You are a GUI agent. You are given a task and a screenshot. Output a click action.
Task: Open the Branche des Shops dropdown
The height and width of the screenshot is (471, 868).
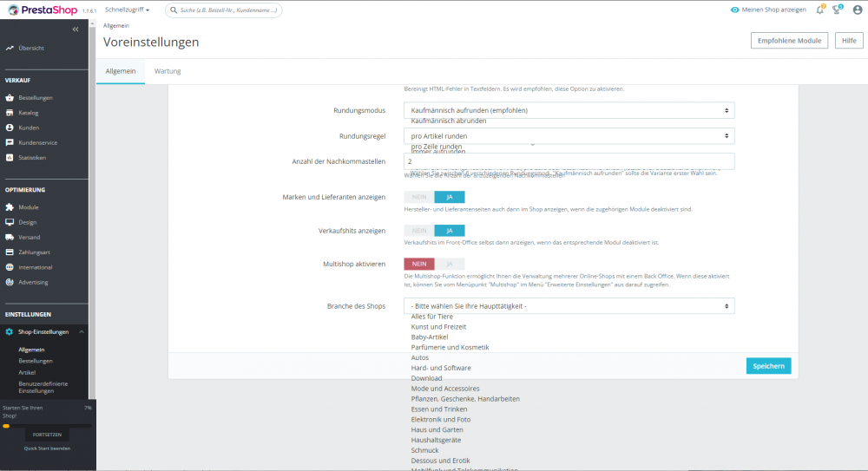pos(569,306)
